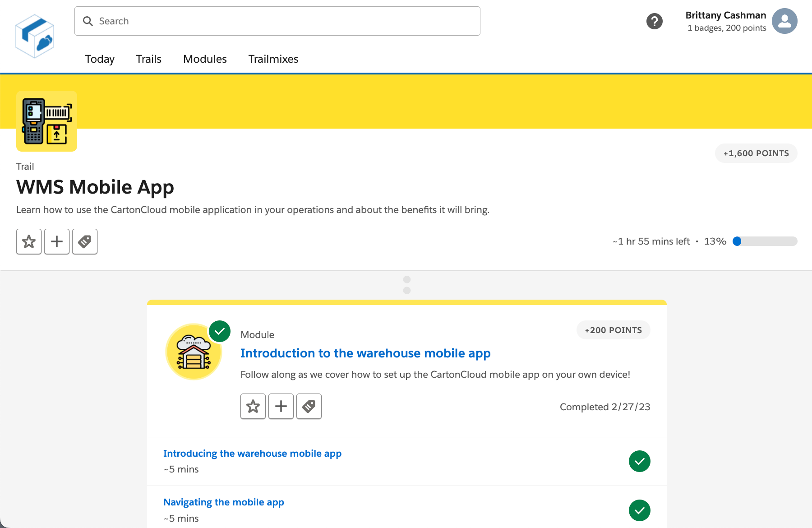812x528 pixels.
Task: Navigate to the Trailmixes tab
Action: (x=273, y=59)
